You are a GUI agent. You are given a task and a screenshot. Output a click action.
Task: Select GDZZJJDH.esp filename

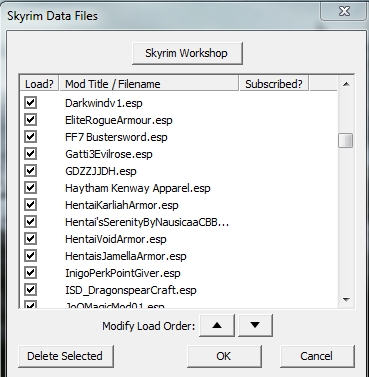coord(101,171)
